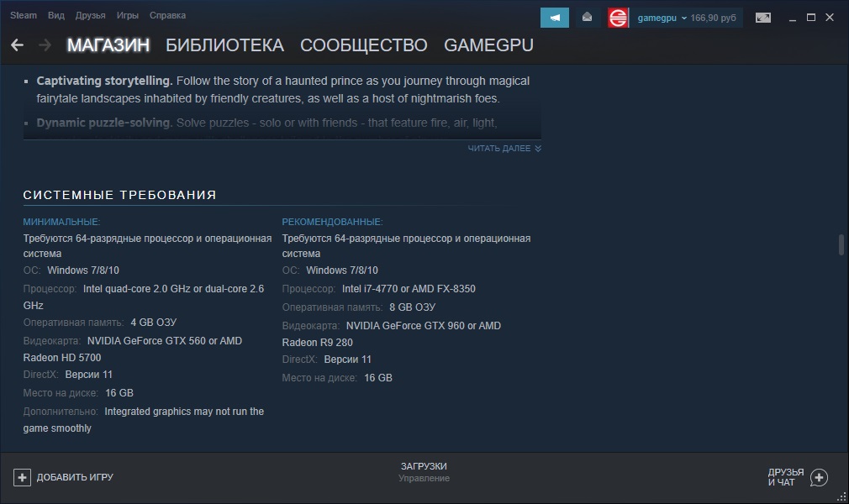Open the Вид menu

click(55, 15)
